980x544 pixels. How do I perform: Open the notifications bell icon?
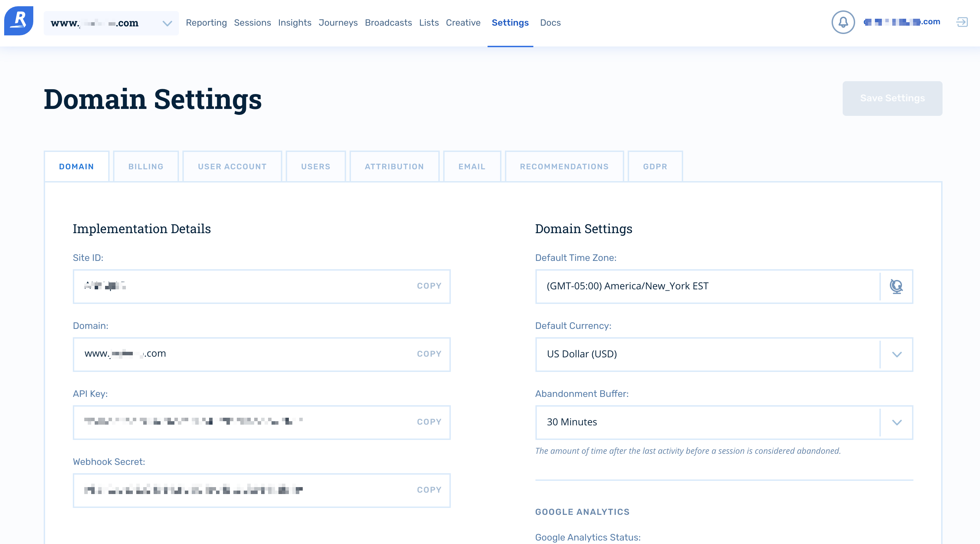[843, 23]
